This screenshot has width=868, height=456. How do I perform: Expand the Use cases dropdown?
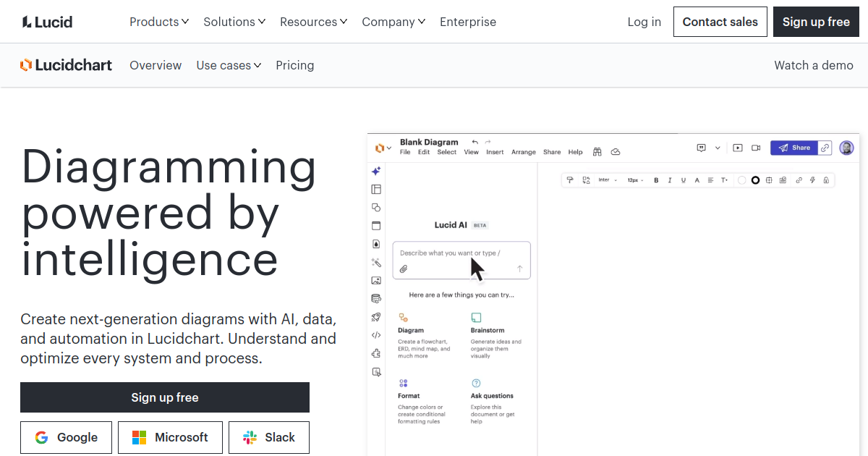tap(229, 65)
